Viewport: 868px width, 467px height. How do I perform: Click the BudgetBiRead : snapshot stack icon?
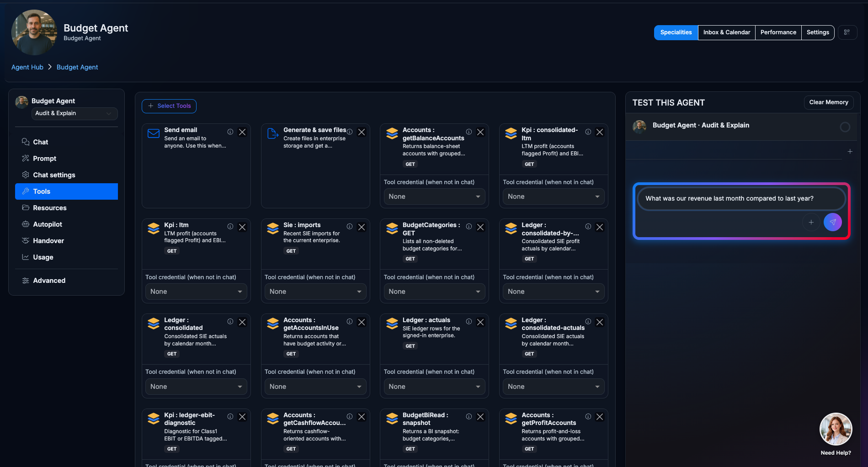tap(392, 419)
